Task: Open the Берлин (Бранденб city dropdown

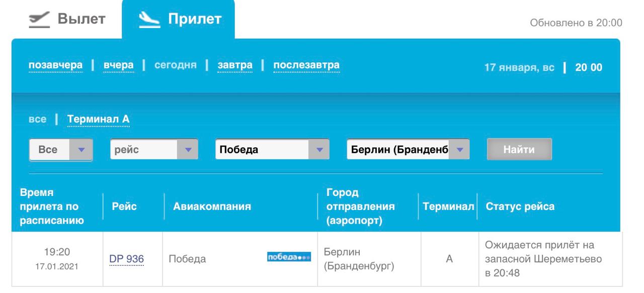Action: [408, 150]
